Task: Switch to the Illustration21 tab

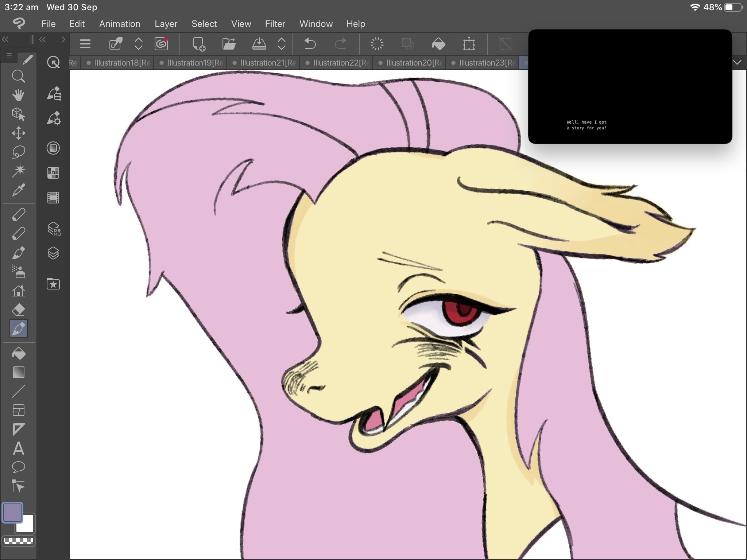Action: pos(263,63)
